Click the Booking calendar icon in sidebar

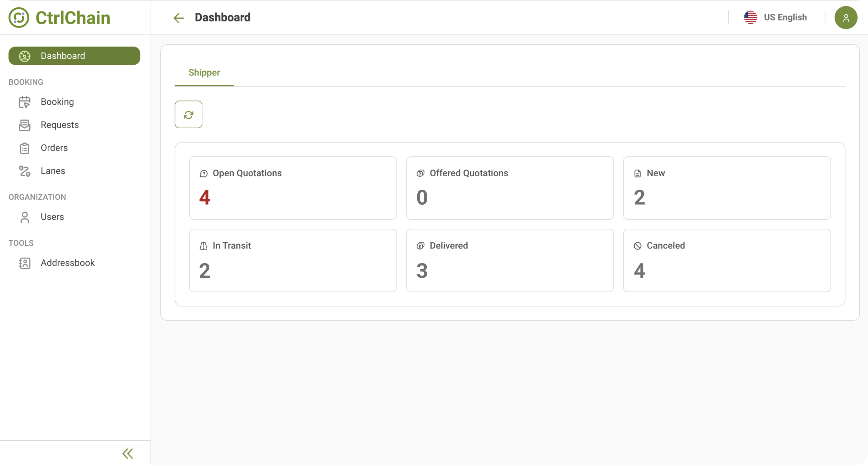pyautogui.click(x=24, y=102)
